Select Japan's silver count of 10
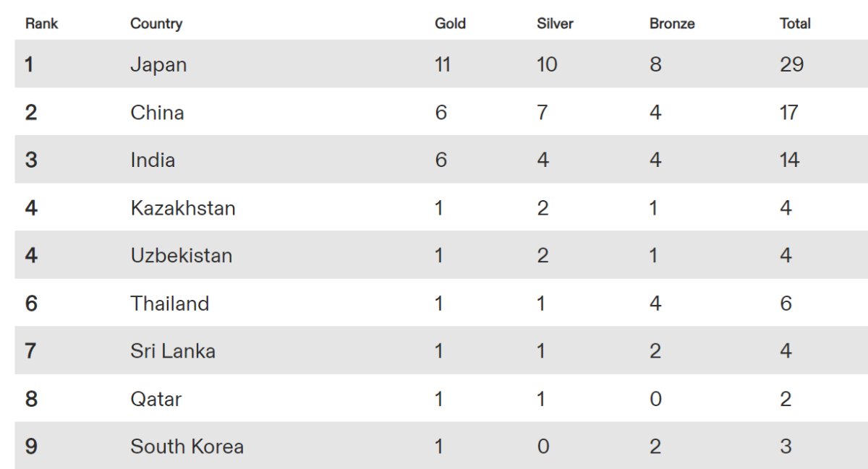The height and width of the screenshot is (469, 868). coord(547,64)
